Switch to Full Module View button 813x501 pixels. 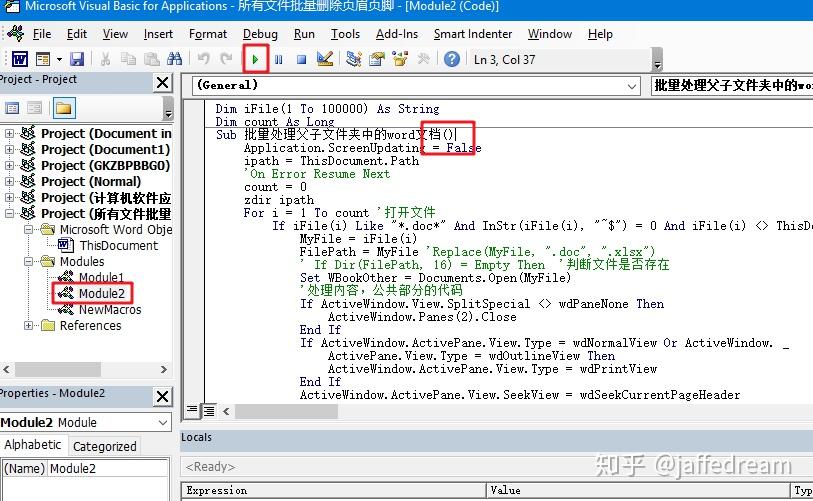pos(209,411)
